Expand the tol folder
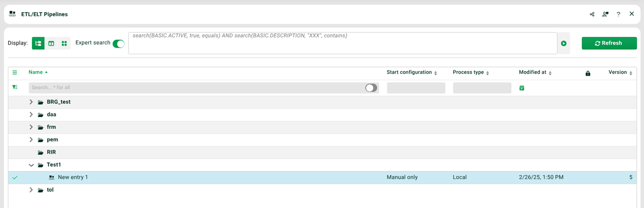Image resolution: width=644 pixels, height=208 pixels. (31, 190)
